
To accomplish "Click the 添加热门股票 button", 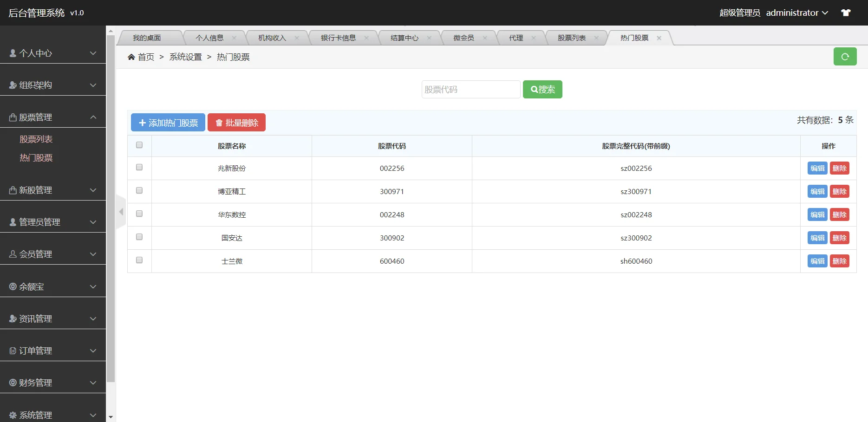I will pyautogui.click(x=168, y=122).
